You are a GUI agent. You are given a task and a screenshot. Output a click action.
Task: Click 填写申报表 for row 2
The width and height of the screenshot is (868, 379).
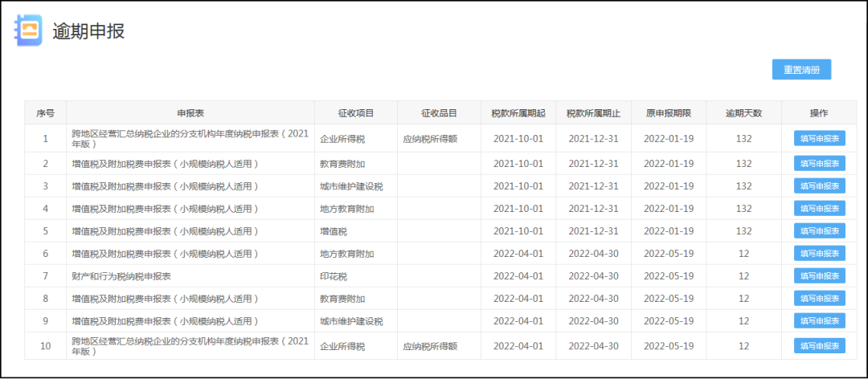(x=819, y=163)
